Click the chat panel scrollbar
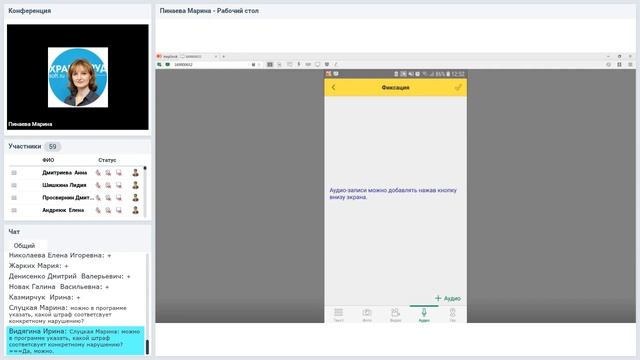The height and width of the screenshot is (360, 640). click(x=147, y=304)
